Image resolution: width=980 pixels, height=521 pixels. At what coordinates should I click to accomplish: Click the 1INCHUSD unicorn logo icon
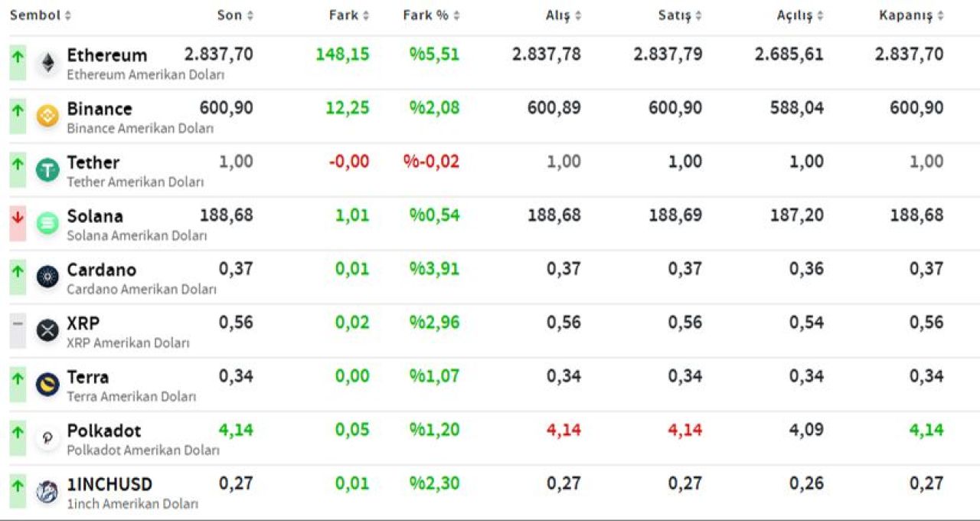(47, 491)
